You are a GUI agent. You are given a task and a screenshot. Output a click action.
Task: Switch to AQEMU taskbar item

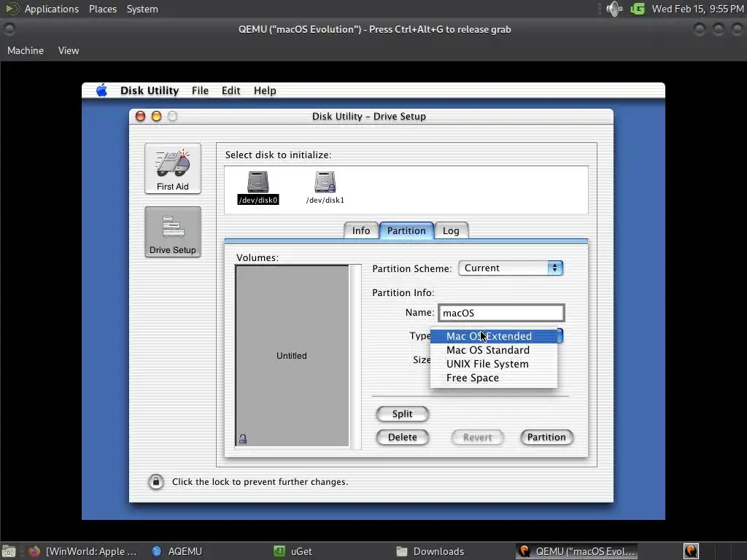point(177,551)
